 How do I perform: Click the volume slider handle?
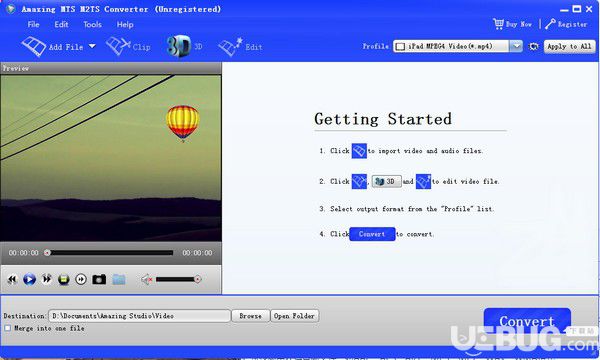coord(197,279)
